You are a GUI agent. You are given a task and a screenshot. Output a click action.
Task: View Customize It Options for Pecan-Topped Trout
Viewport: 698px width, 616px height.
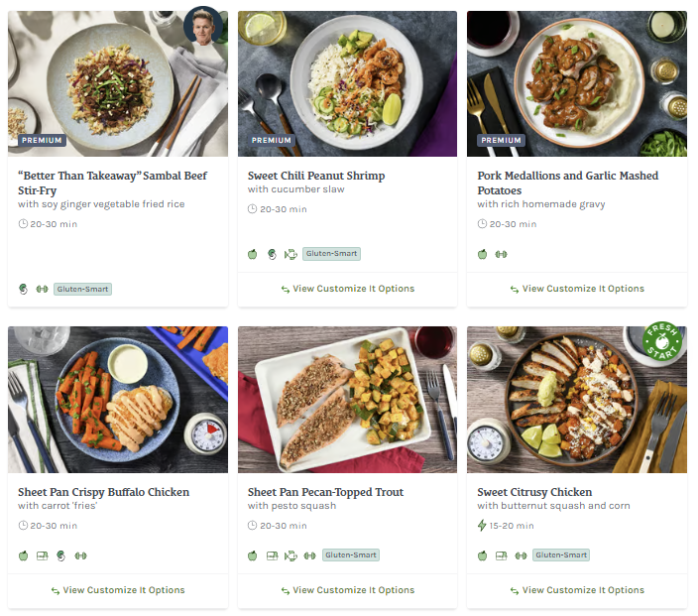[x=347, y=590]
